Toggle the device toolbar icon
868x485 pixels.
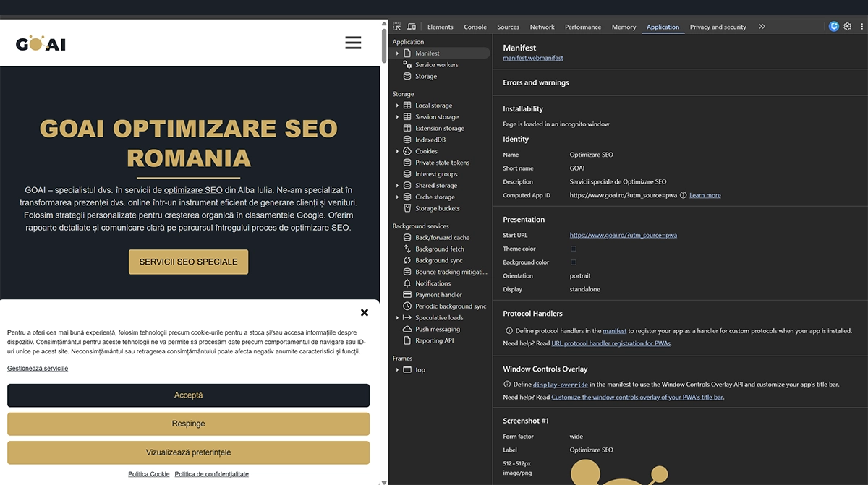pyautogui.click(x=412, y=27)
